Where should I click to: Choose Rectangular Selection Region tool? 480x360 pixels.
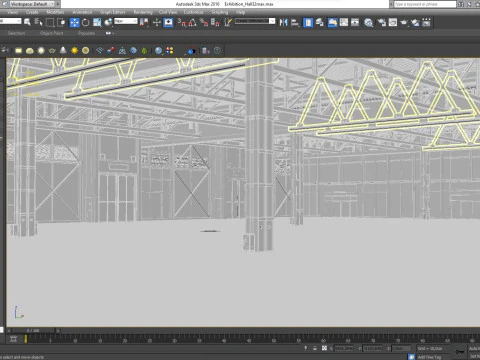tap(50, 22)
